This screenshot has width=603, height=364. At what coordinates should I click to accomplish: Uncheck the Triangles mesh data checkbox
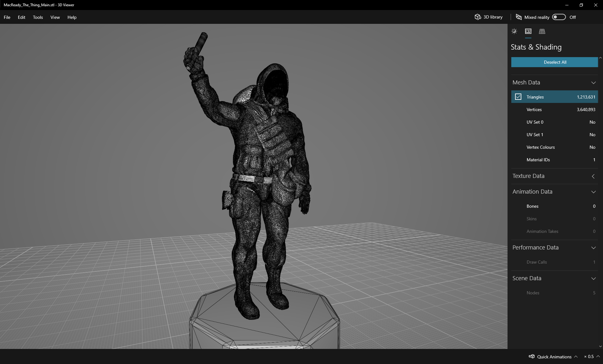coord(518,97)
